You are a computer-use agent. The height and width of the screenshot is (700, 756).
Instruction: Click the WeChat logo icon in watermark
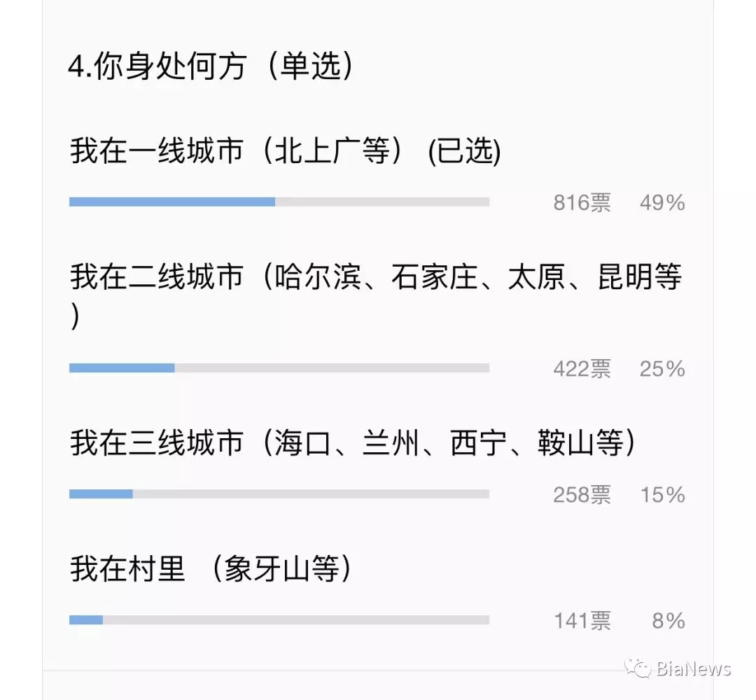pyautogui.click(x=638, y=668)
